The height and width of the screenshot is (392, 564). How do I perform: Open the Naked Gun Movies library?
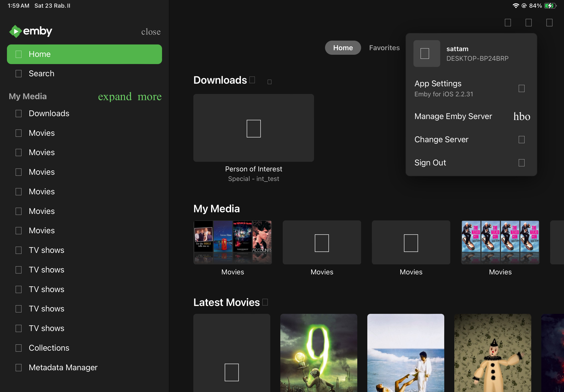(500, 242)
